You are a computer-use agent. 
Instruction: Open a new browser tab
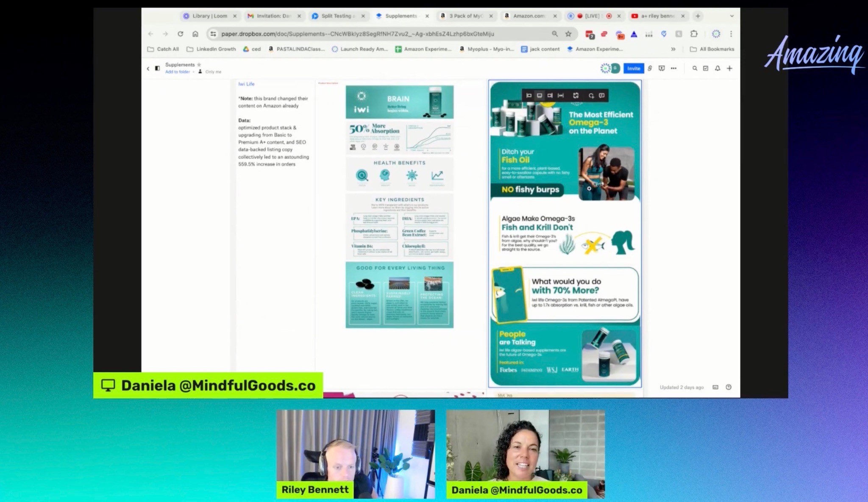tap(698, 16)
